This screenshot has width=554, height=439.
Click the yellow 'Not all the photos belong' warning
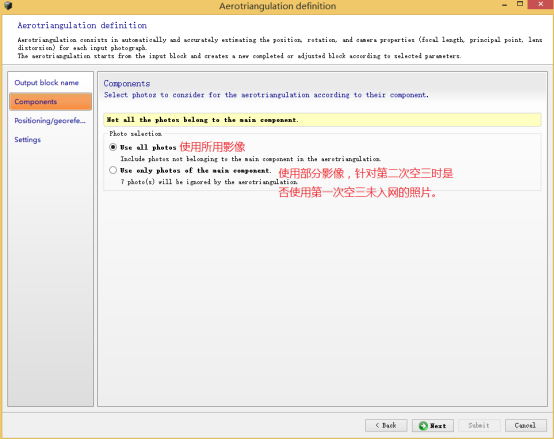(x=322, y=120)
